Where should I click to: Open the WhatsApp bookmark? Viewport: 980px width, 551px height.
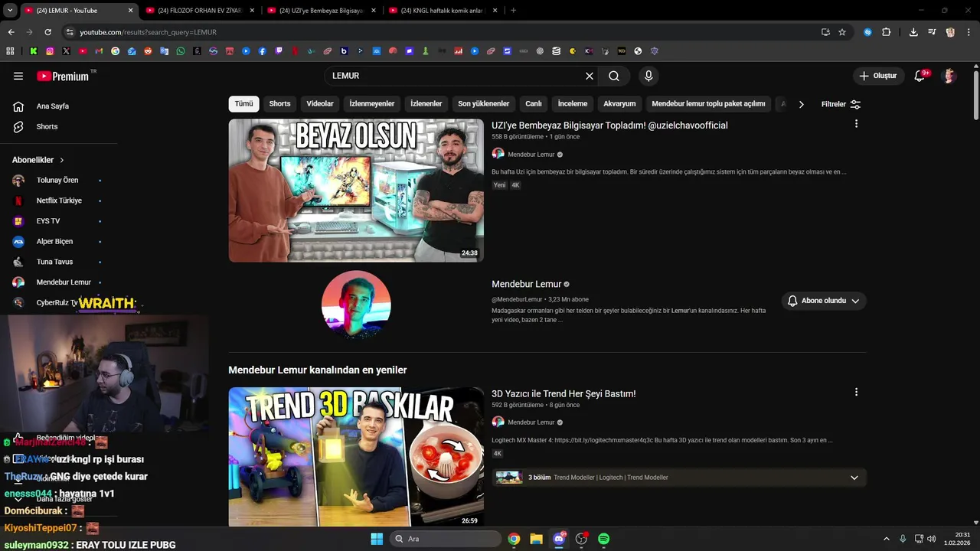(181, 51)
